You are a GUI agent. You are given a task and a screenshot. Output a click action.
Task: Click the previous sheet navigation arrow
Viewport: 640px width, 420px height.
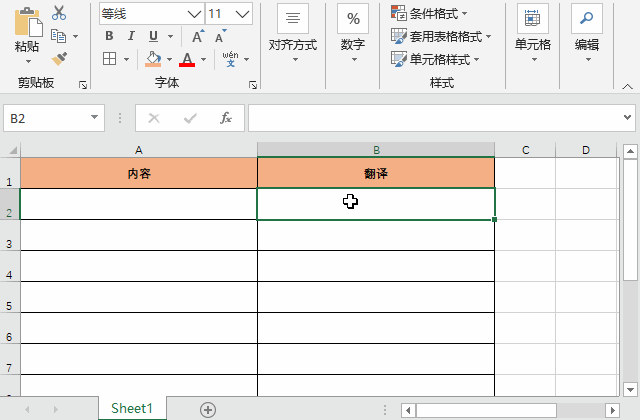click(x=27, y=409)
